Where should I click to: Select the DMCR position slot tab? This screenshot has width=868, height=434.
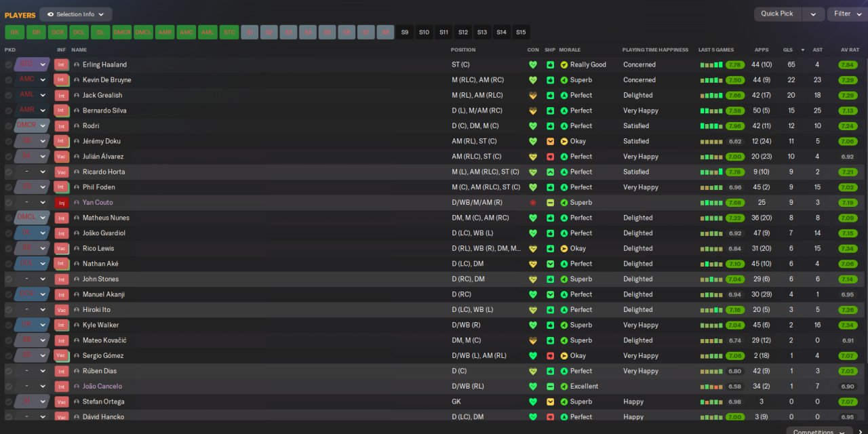pyautogui.click(x=121, y=32)
